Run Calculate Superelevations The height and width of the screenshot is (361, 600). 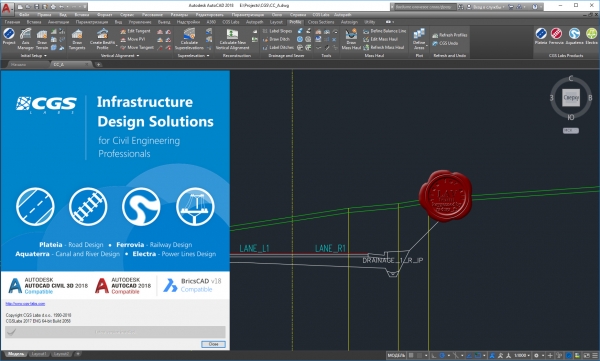(189, 39)
